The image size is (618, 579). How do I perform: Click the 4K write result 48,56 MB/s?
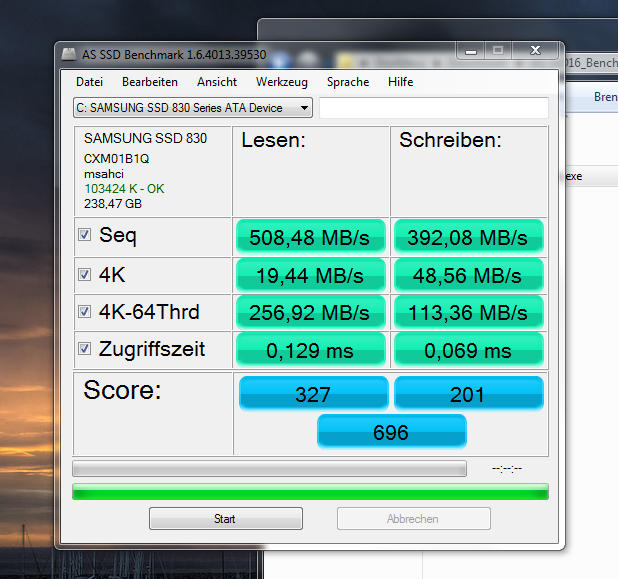(x=469, y=275)
